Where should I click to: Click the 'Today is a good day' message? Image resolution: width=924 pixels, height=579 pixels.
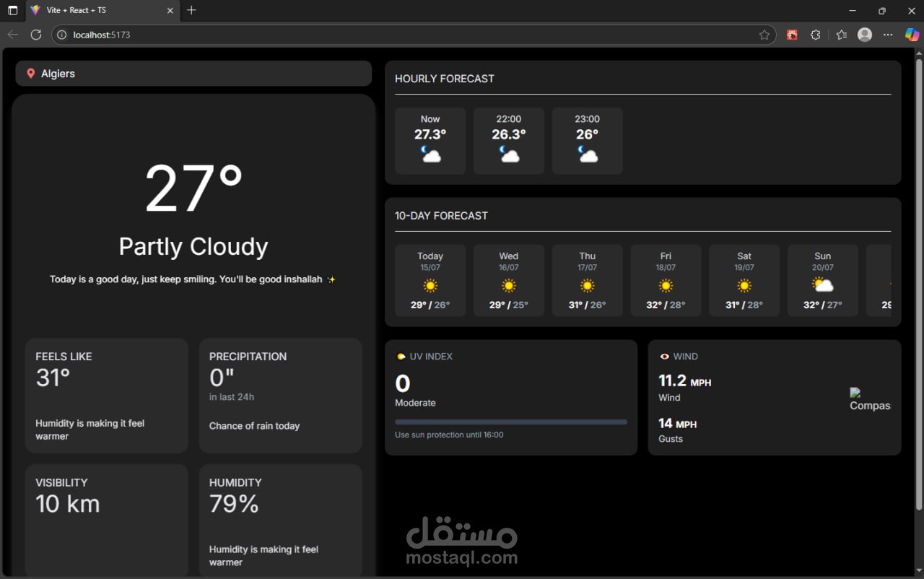[x=193, y=279]
